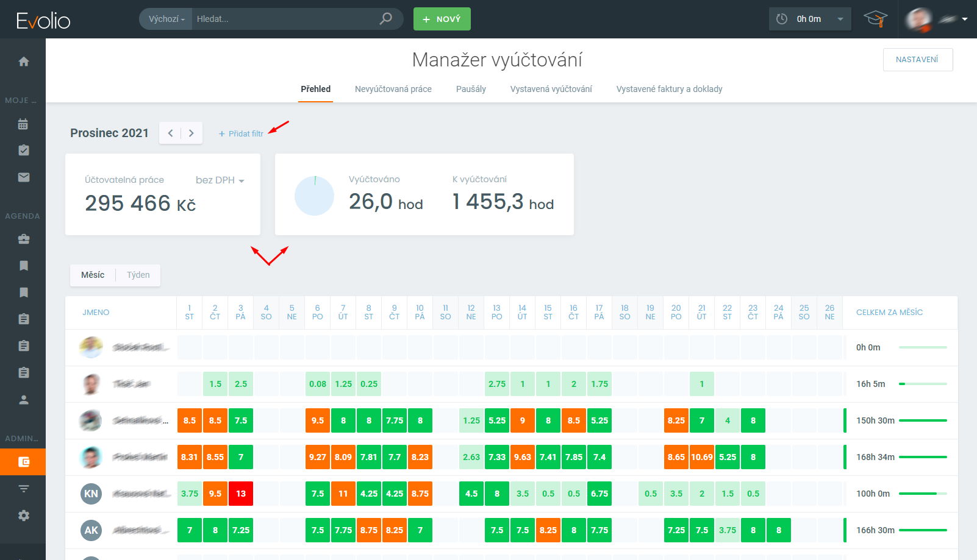Image resolution: width=977 pixels, height=560 pixels.
Task: Select the Měsíc view toggle
Action: [x=93, y=275]
